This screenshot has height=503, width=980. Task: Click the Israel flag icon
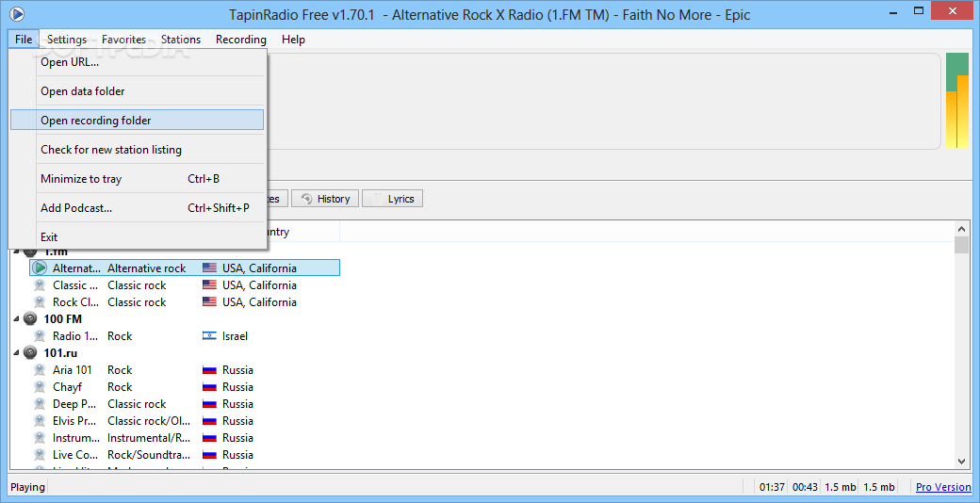coord(209,336)
